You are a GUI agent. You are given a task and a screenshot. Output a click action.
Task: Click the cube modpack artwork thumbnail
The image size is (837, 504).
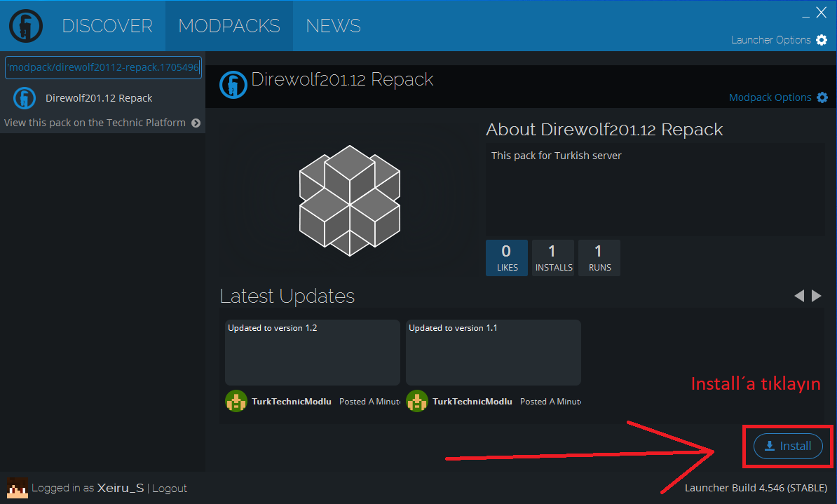(x=350, y=200)
